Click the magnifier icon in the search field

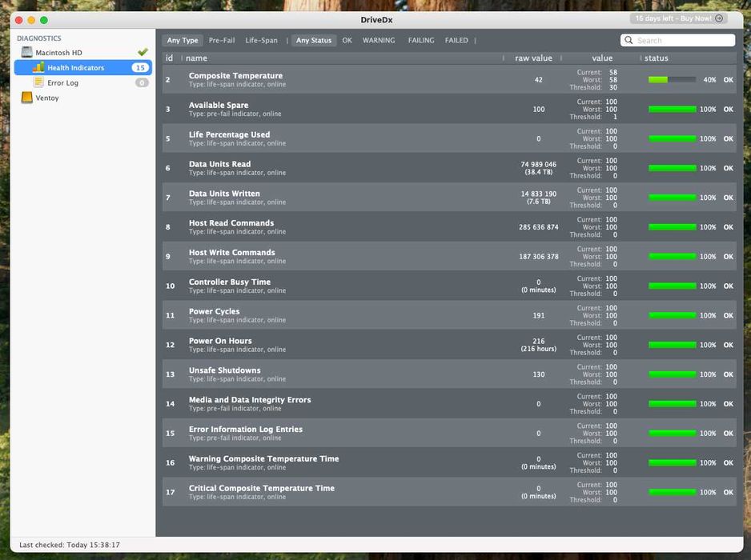coord(629,40)
